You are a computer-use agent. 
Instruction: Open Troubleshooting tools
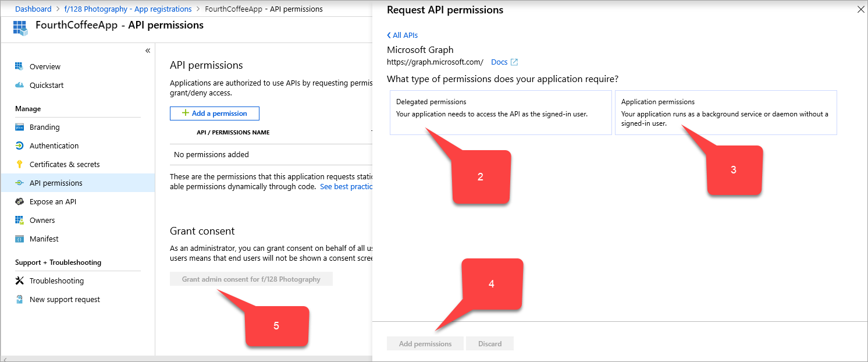coord(56,281)
